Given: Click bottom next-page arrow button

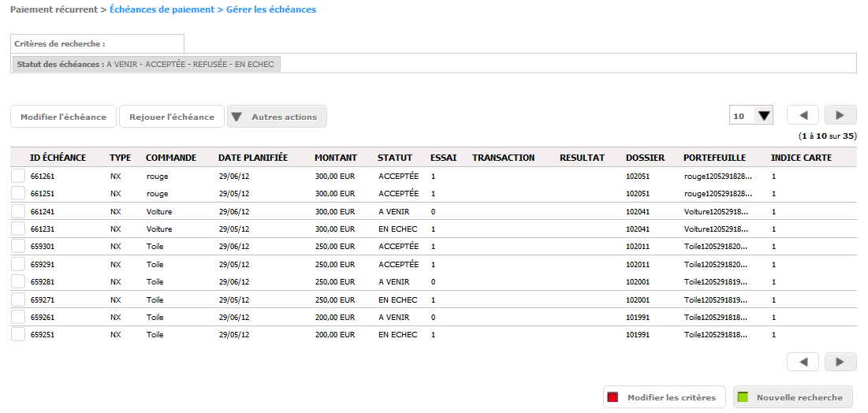Looking at the screenshot, I should click(840, 362).
